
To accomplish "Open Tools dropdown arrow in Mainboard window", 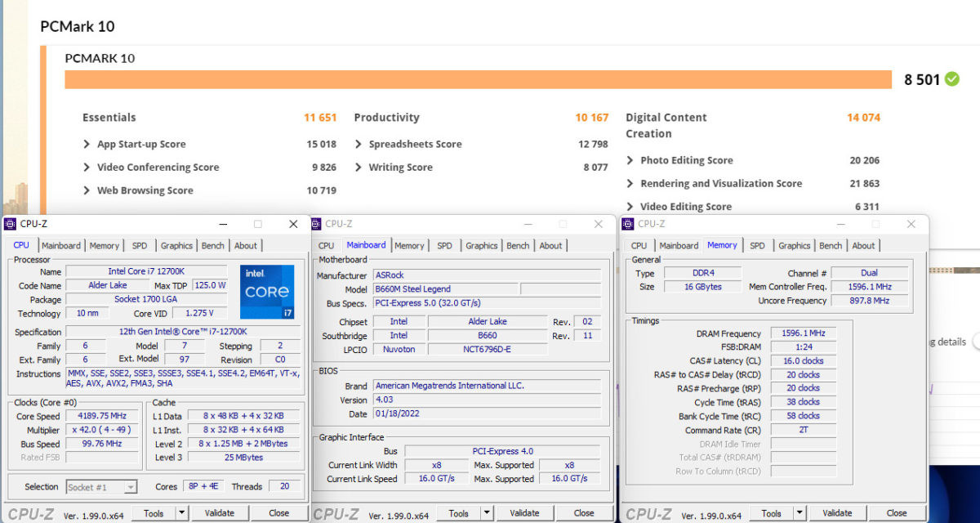I will [487, 513].
